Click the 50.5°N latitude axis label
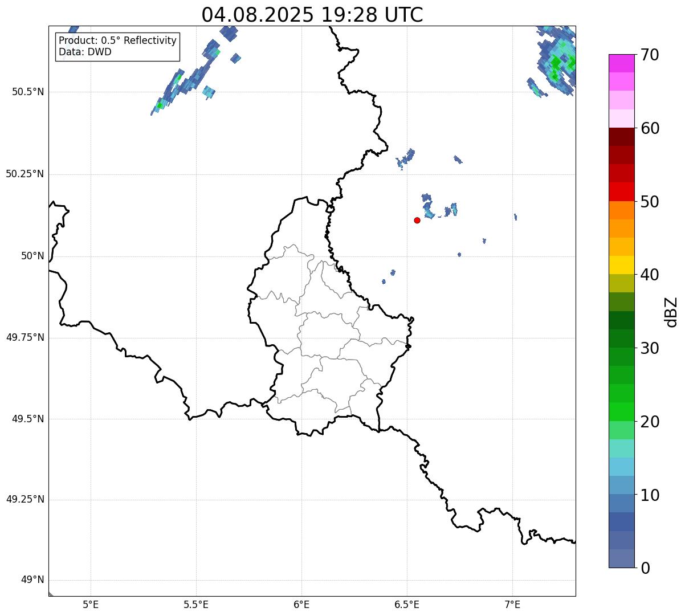 (x=27, y=92)
